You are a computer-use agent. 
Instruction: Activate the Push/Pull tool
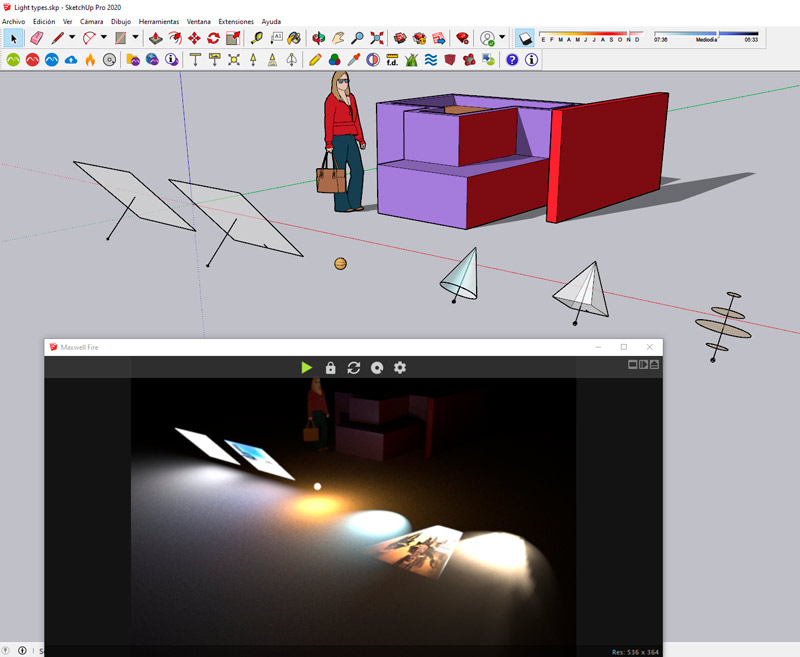154,39
